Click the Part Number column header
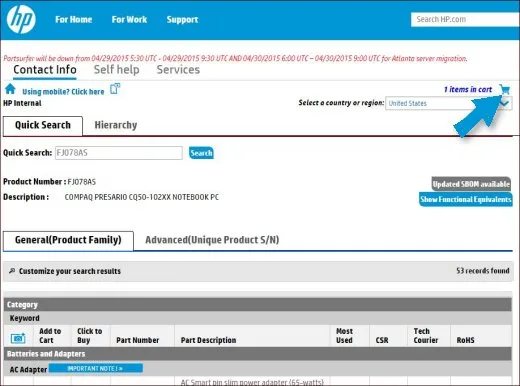The width and height of the screenshot is (520, 386). (138, 340)
